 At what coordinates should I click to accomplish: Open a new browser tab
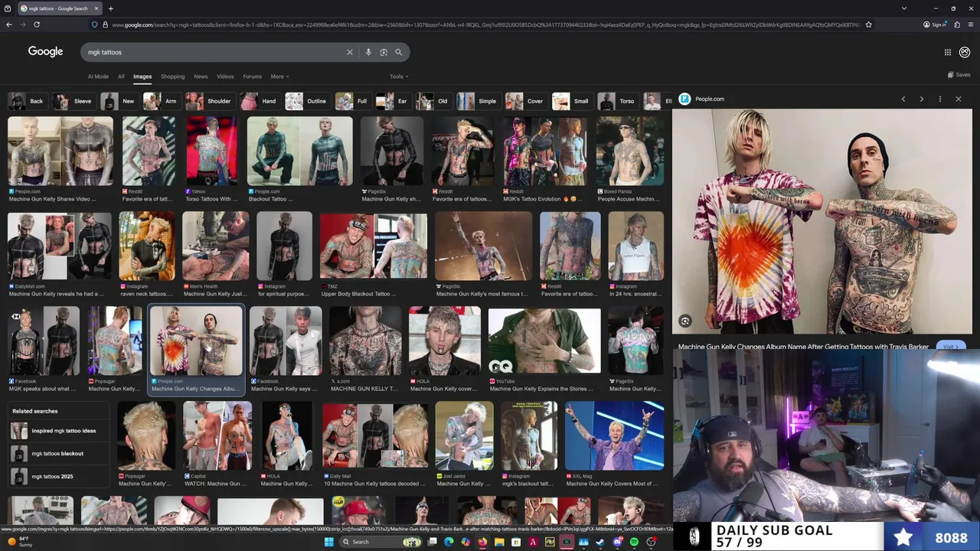(110, 8)
